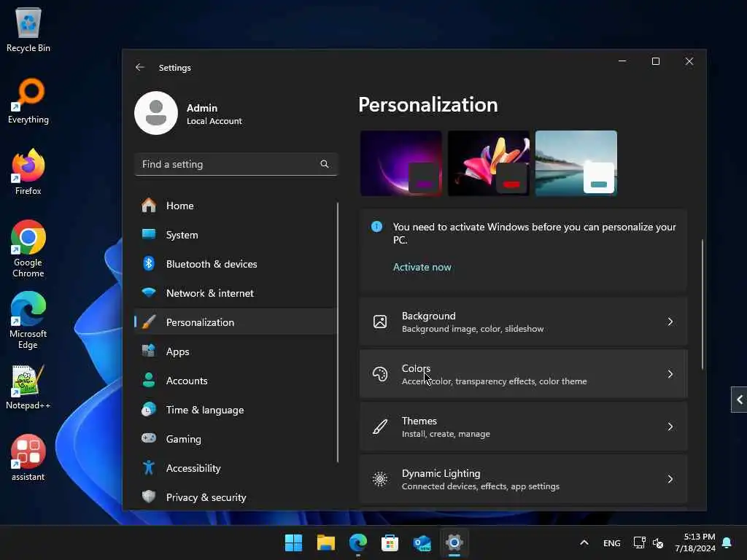Open Accessibility settings category

click(236, 469)
